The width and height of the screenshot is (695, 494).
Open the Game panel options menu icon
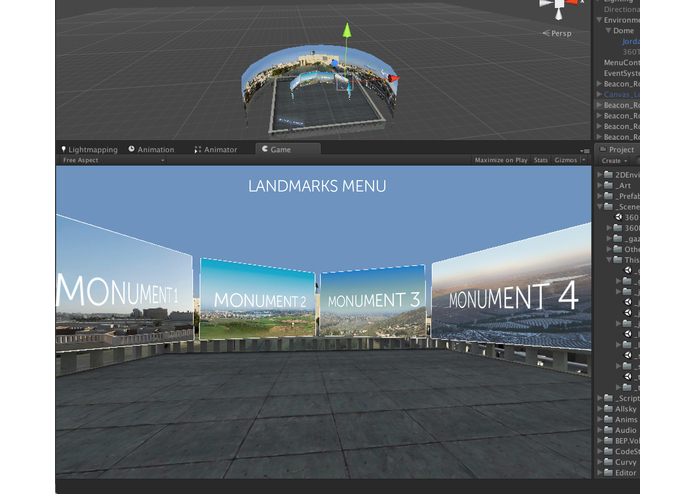tap(585, 151)
